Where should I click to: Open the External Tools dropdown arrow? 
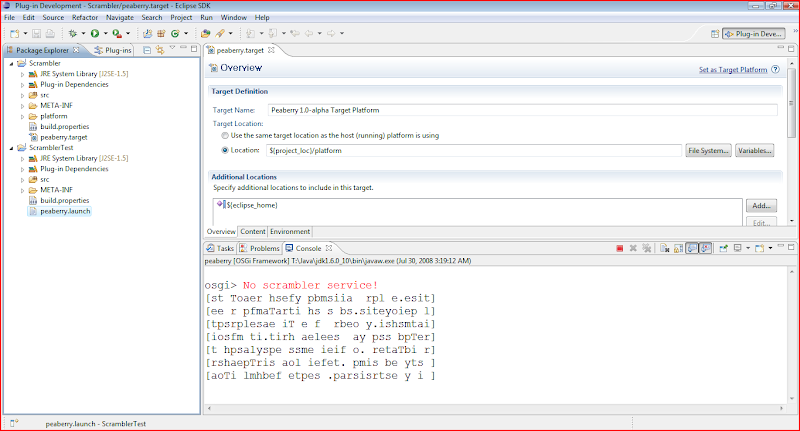[x=128, y=34]
